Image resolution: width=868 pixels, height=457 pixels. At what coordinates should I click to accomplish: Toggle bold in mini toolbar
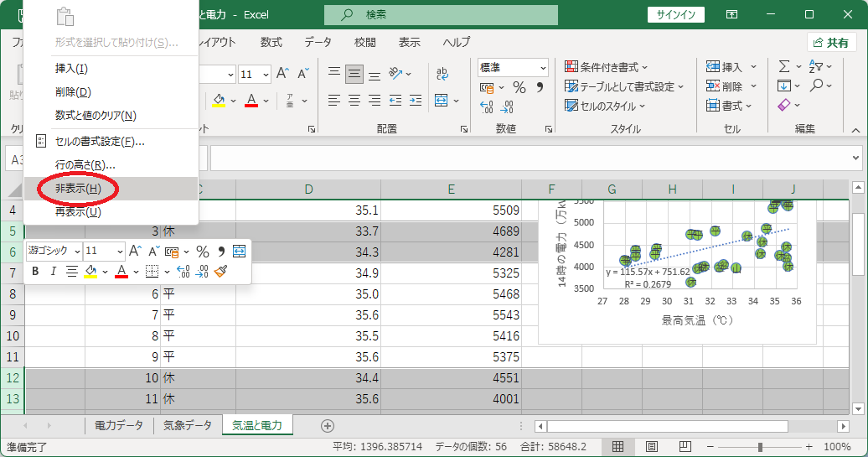35,271
